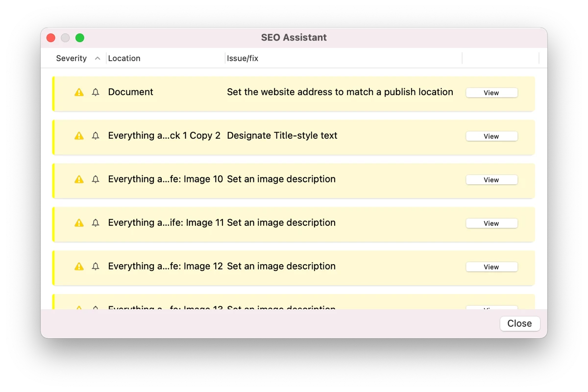Toggle the bell icon for the Document issue

coord(96,92)
